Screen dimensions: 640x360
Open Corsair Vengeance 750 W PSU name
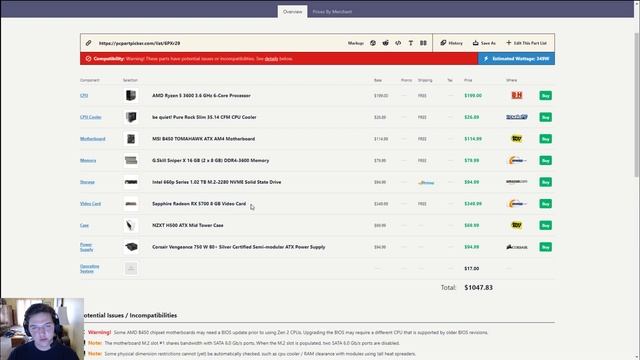click(x=239, y=247)
